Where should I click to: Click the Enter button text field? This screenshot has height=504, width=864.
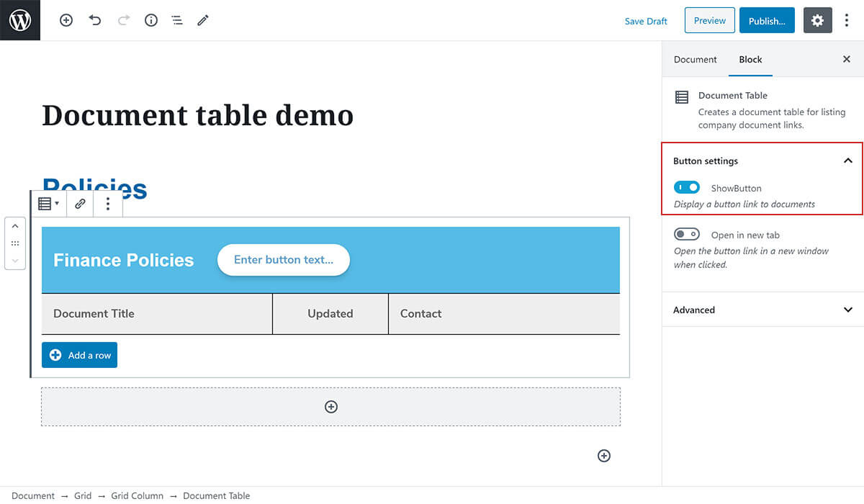pyautogui.click(x=284, y=260)
